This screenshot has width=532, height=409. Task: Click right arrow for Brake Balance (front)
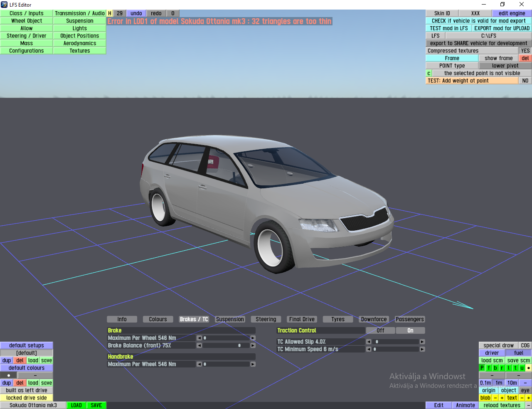point(253,345)
